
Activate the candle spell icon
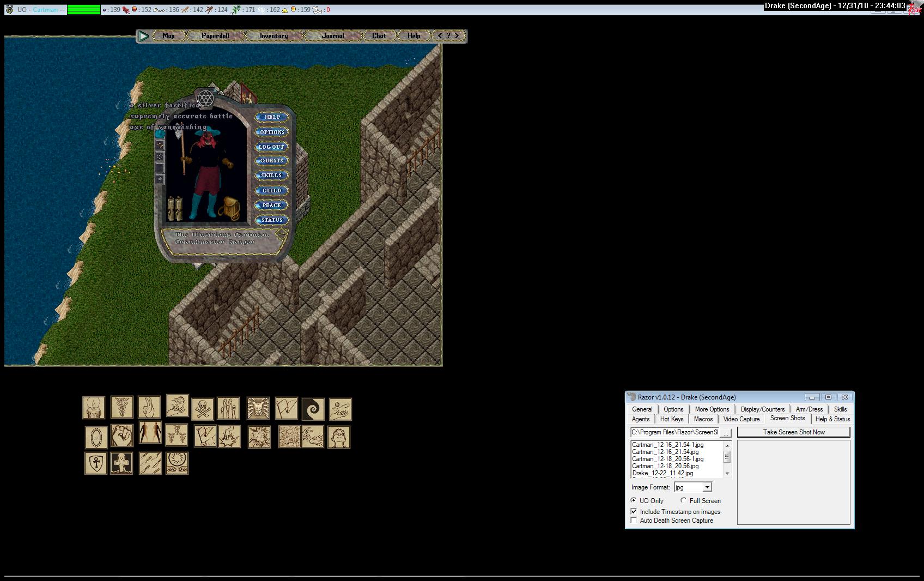coord(94,408)
